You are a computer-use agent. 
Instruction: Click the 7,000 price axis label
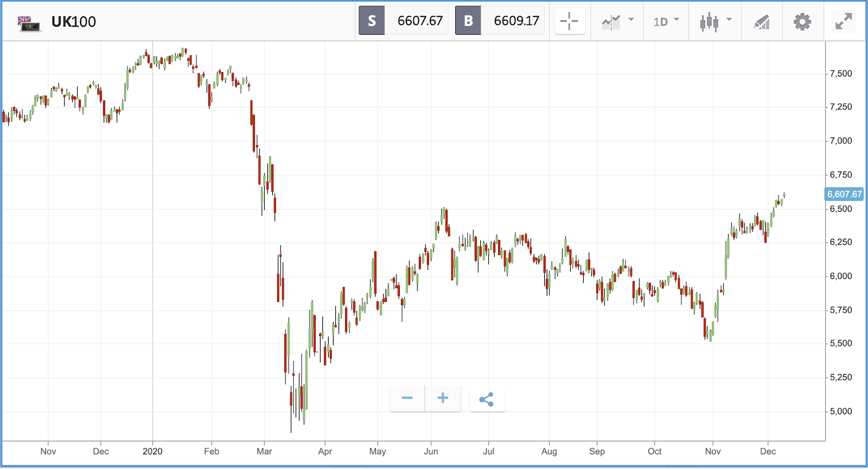841,141
